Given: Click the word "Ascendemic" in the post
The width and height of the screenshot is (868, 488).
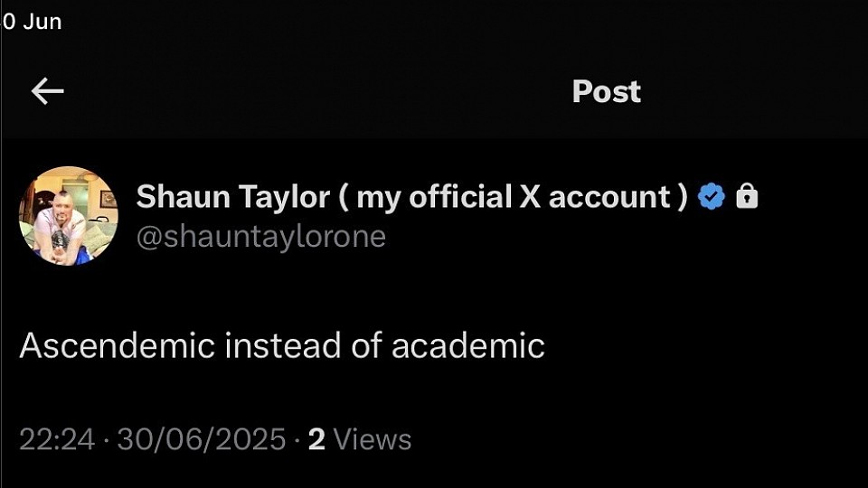Looking at the screenshot, I should (x=117, y=345).
